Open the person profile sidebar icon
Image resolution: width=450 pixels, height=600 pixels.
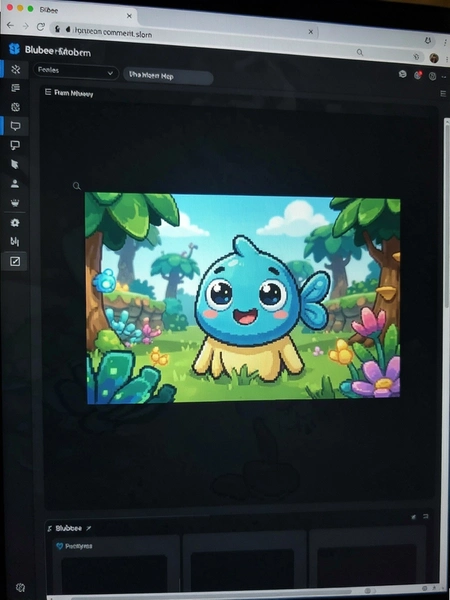15,184
